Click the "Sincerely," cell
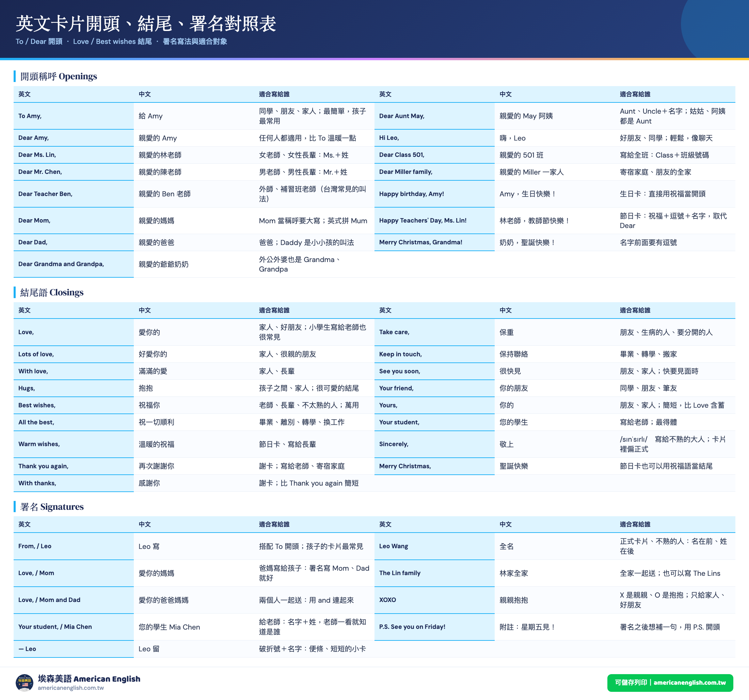 434,444
